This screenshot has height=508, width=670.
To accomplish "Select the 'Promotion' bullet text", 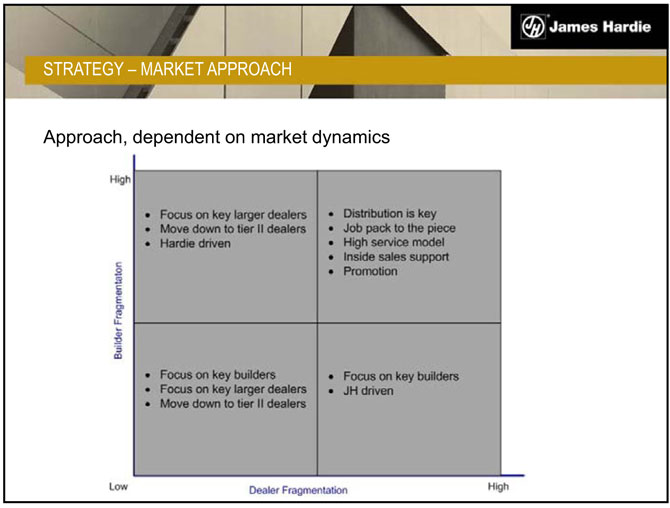I will pyautogui.click(x=370, y=271).
